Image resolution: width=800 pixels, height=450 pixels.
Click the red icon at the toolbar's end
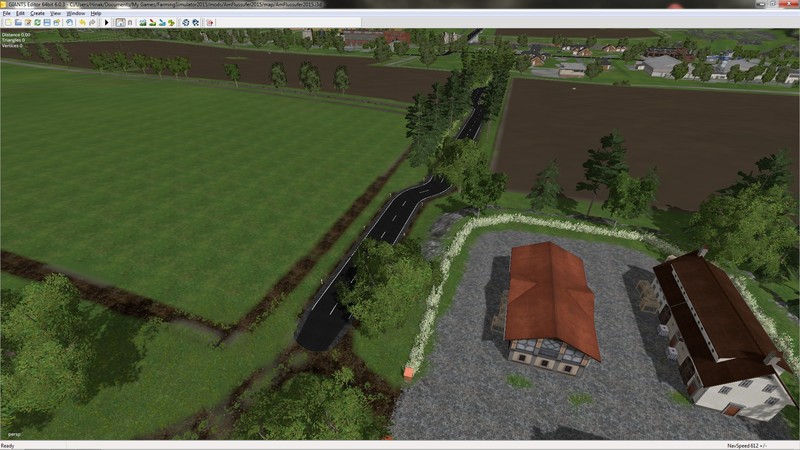pyautogui.click(x=209, y=22)
